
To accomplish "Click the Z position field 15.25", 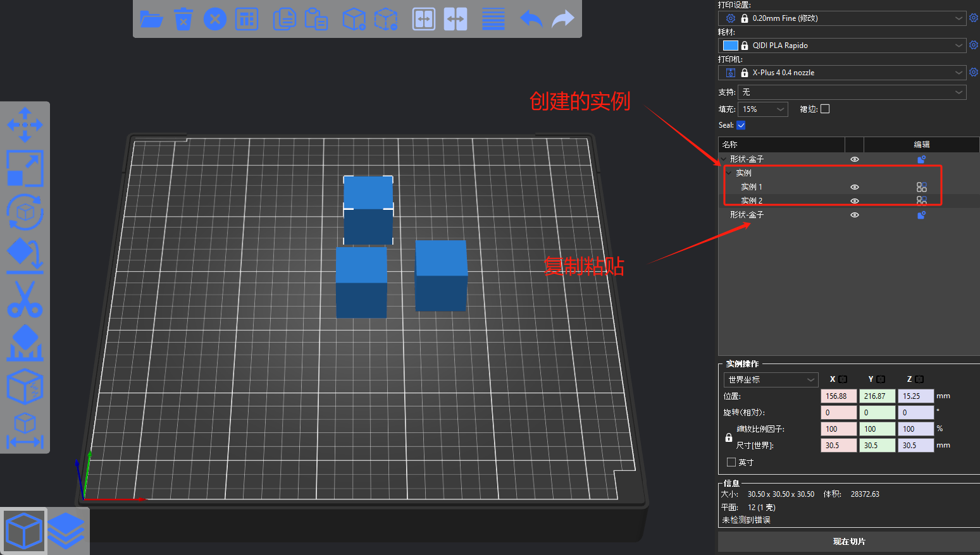I will pos(915,396).
